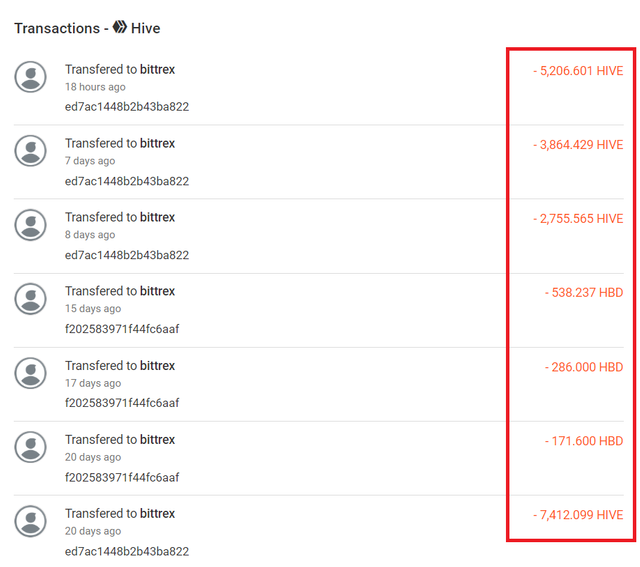The width and height of the screenshot is (640, 567).
Task: Click the Hive logo in the heading
Action: pyautogui.click(x=120, y=27)
